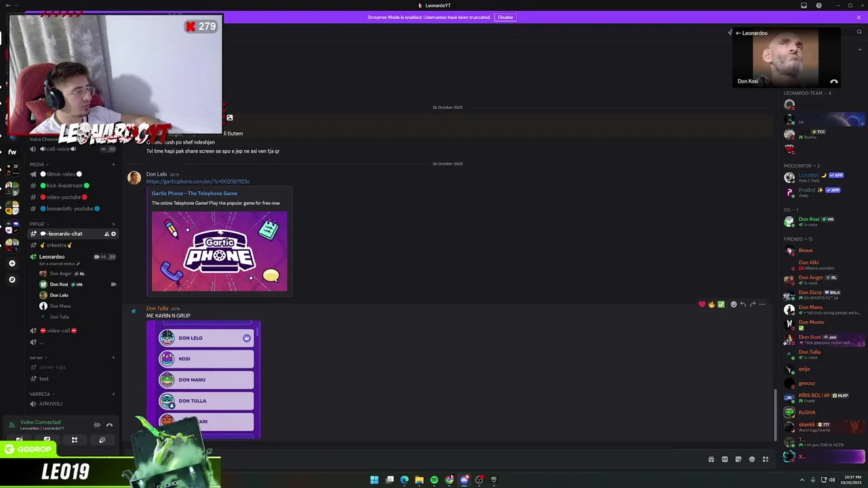React with the green checkmark emoji
868x488 pixels.
[721, 304]
